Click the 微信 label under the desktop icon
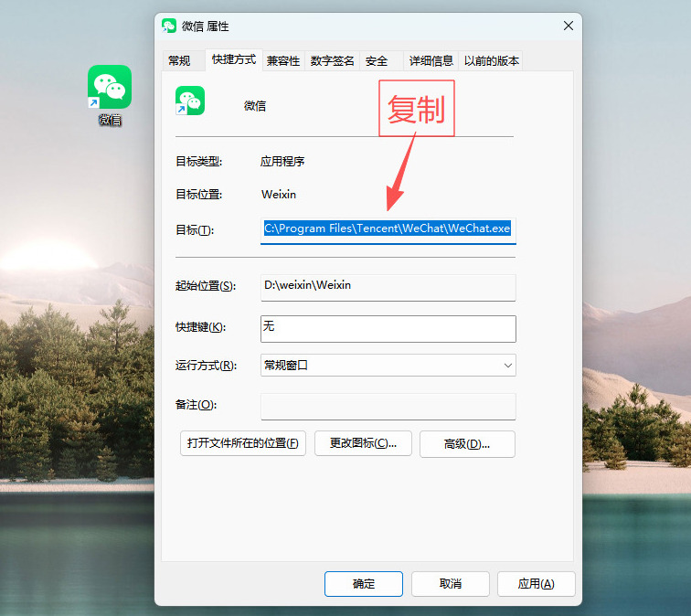Image resolution: width=691 pixels, height=616 pixels. [110, 120]
